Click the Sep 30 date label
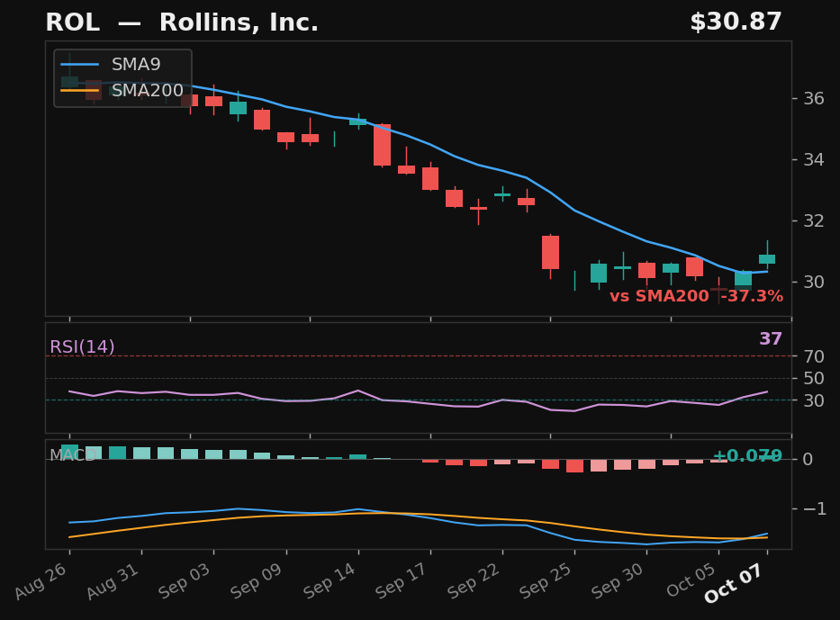Image resolution: width=840 pixels, height=620 pixels. tap(618, 581)
